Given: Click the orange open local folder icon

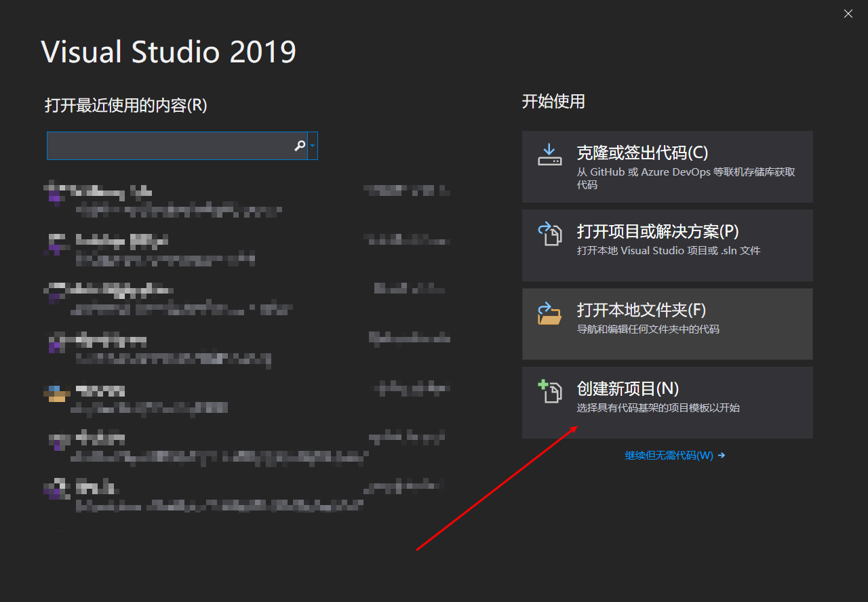Looking at the screenshot, I should pos(549,314).
